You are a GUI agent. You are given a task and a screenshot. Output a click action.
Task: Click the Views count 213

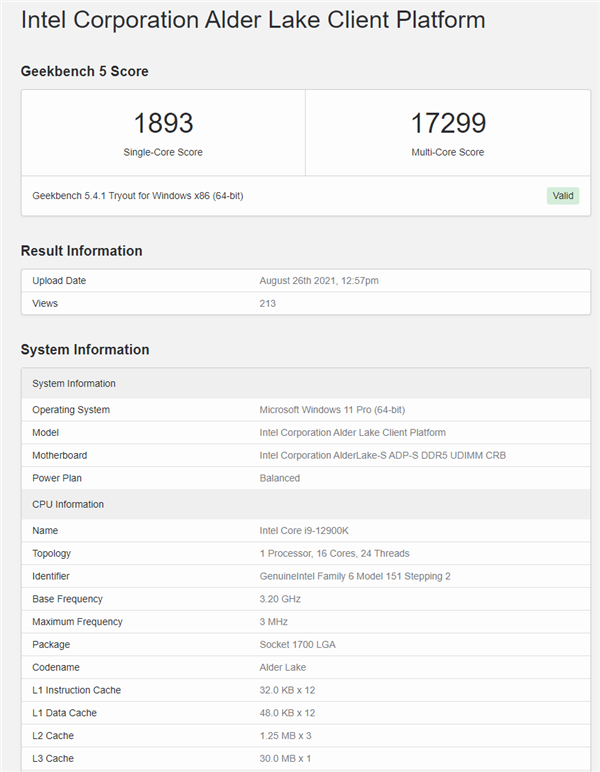[268, 303]
